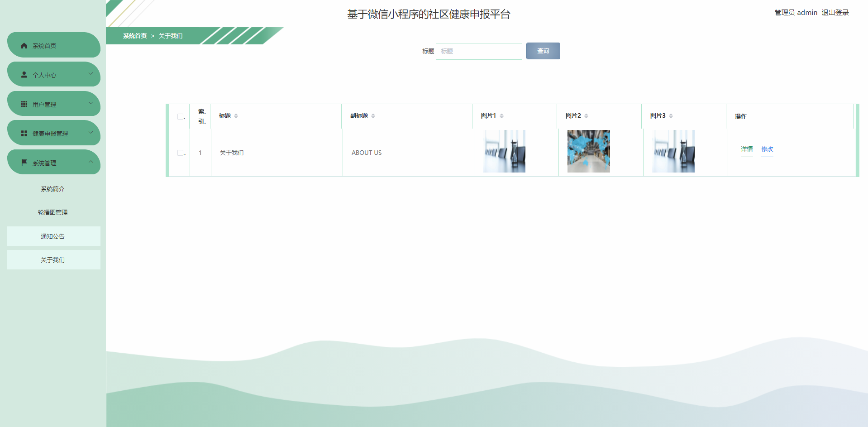Go to 系统首页 via breadcrumb
Viewport: 868px width, 427px height.
pos(135,36)
